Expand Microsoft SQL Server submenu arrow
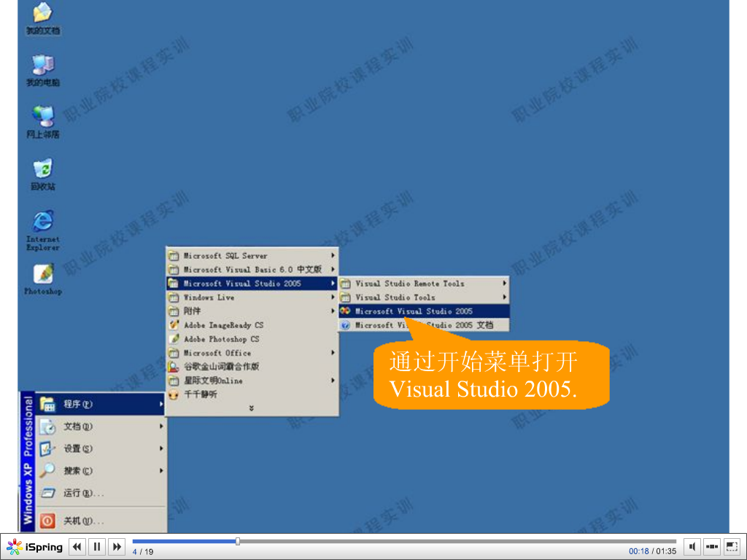 333,256
